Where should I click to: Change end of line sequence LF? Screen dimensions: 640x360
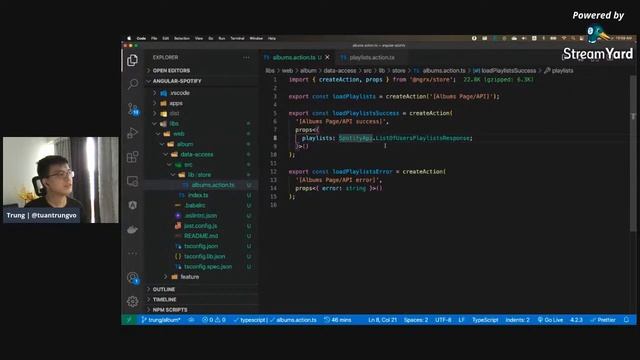(x=461, y=320)
